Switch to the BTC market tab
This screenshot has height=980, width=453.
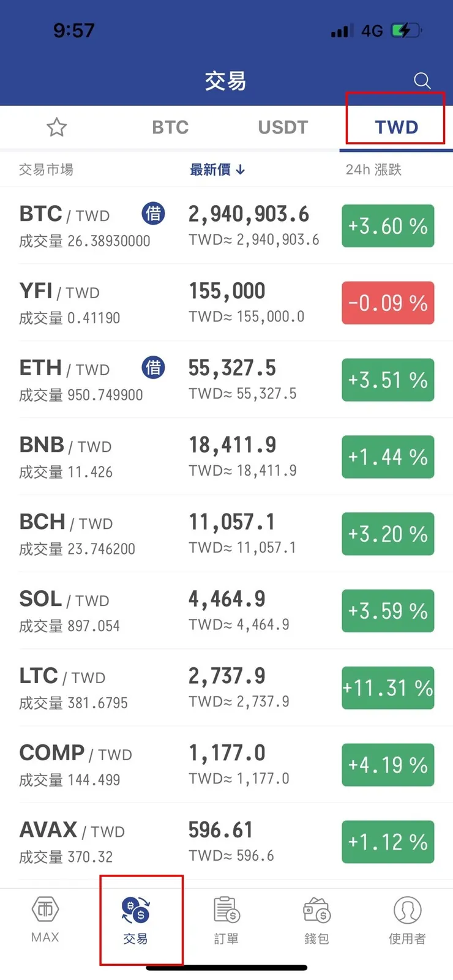[170, 127]
